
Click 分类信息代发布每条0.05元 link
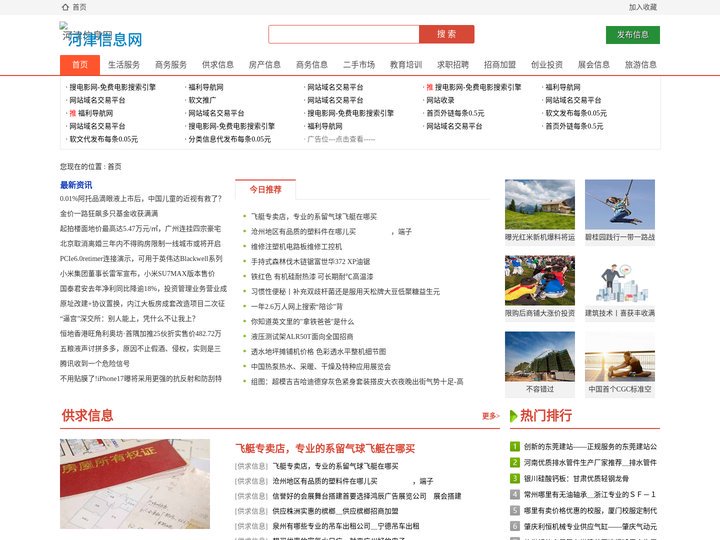(x=230, y=139)
